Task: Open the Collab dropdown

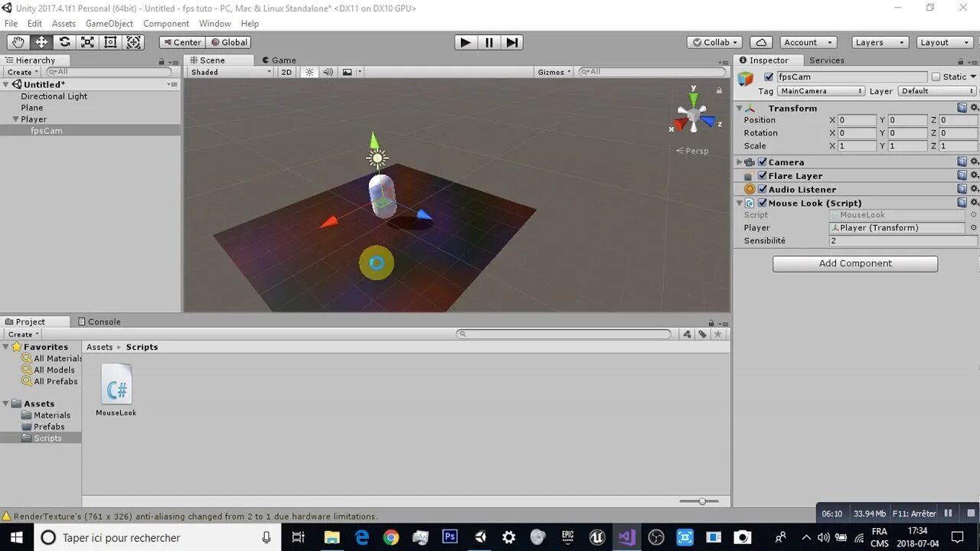Action: pyautogui.click(x=715, y=42)
